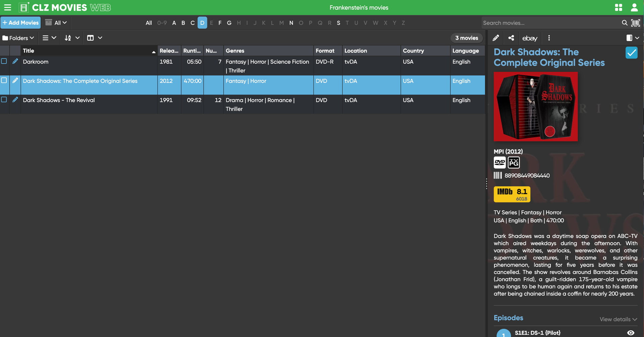
Task: Sort by the Language column header
Action: point(468,51)
